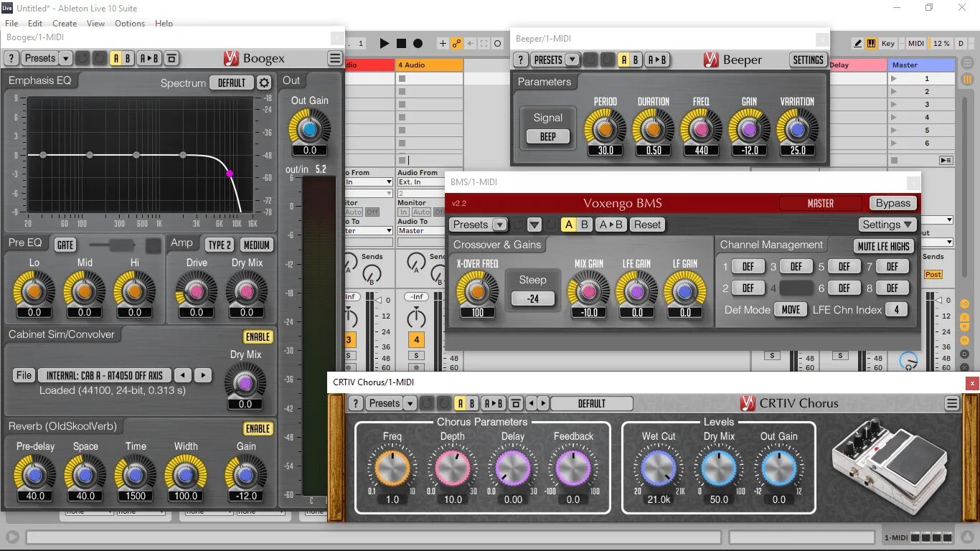
Task: Click Beeper Settings button
Action: click(x=808, y=60)
